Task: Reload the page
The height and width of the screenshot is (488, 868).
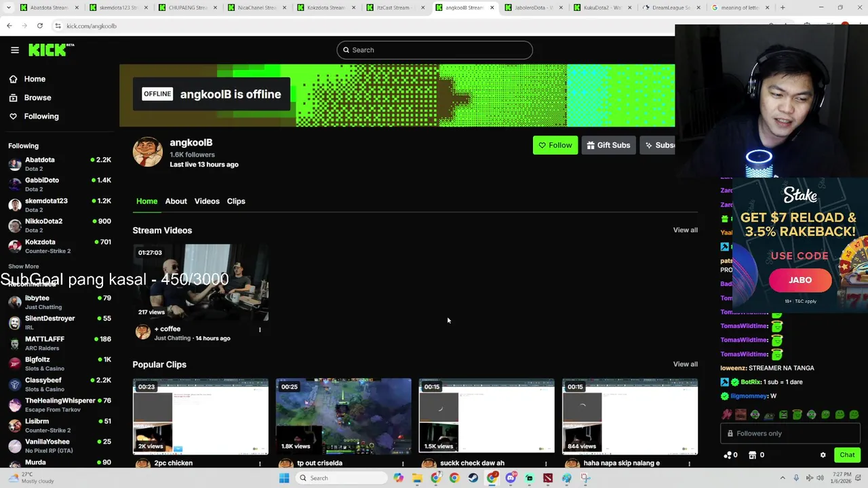Action: click(x=40, y=26)
